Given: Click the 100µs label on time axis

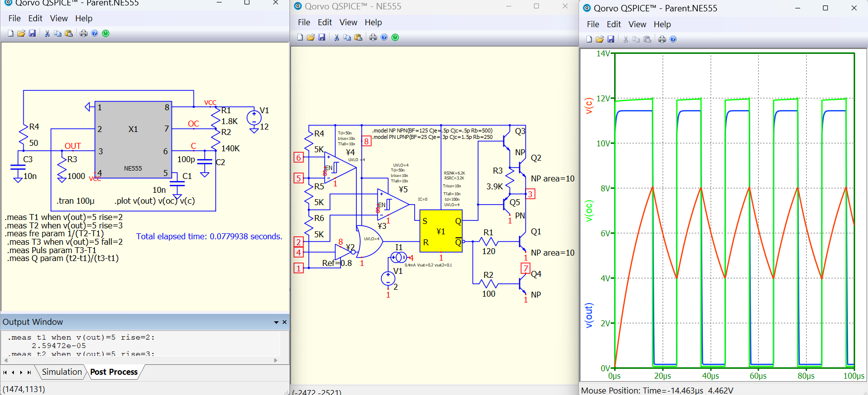Looking at the screenshot, I should coord(854,376).
